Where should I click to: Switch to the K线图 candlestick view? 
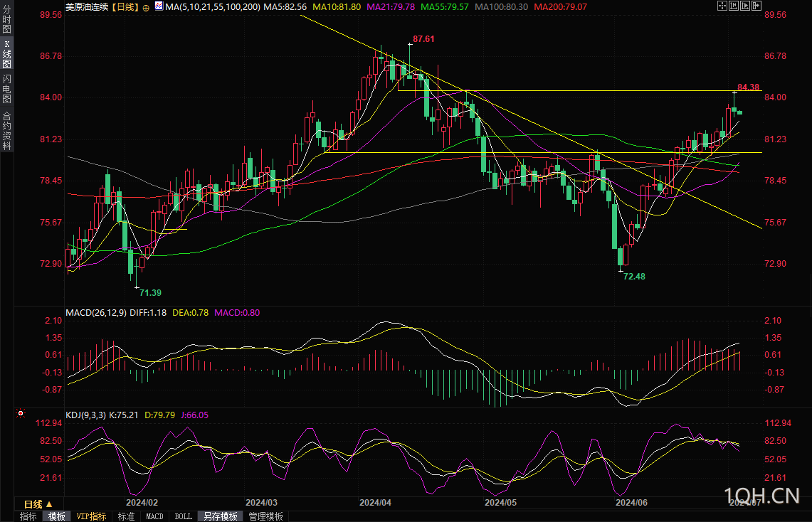click(6, 54)
